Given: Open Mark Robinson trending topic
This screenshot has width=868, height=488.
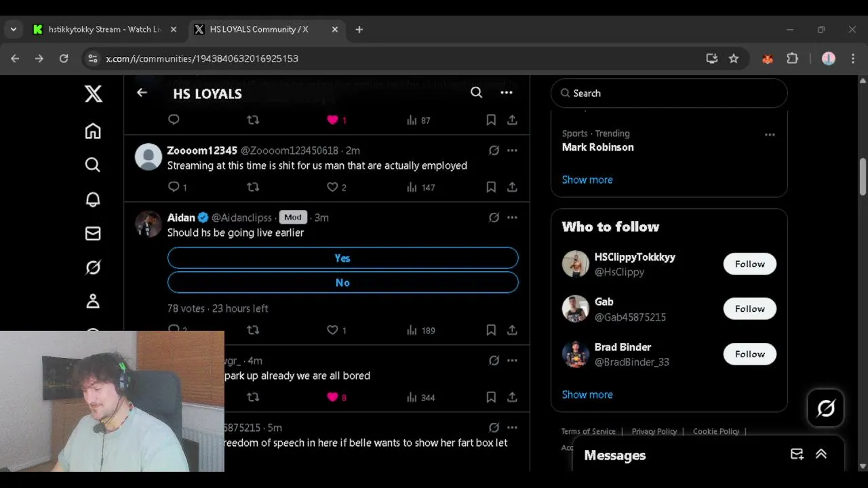Looking at the screenshot, I should pos(598,147).
